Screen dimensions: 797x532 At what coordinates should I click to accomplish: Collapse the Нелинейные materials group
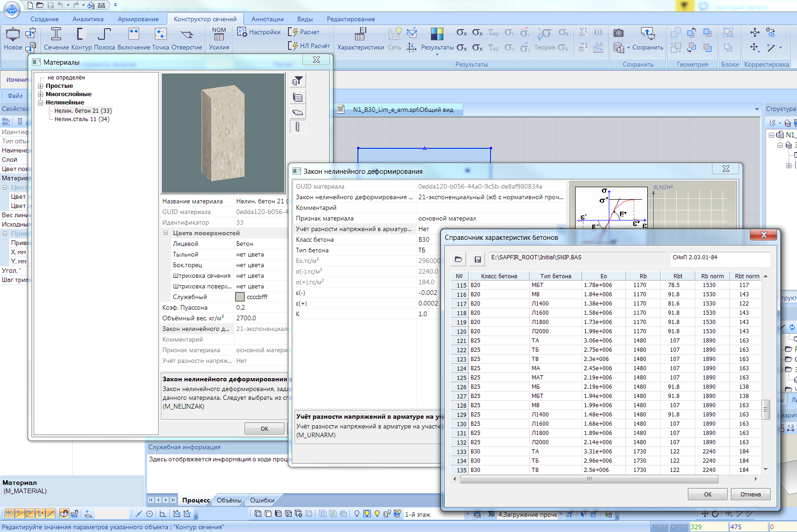(41, 103)
